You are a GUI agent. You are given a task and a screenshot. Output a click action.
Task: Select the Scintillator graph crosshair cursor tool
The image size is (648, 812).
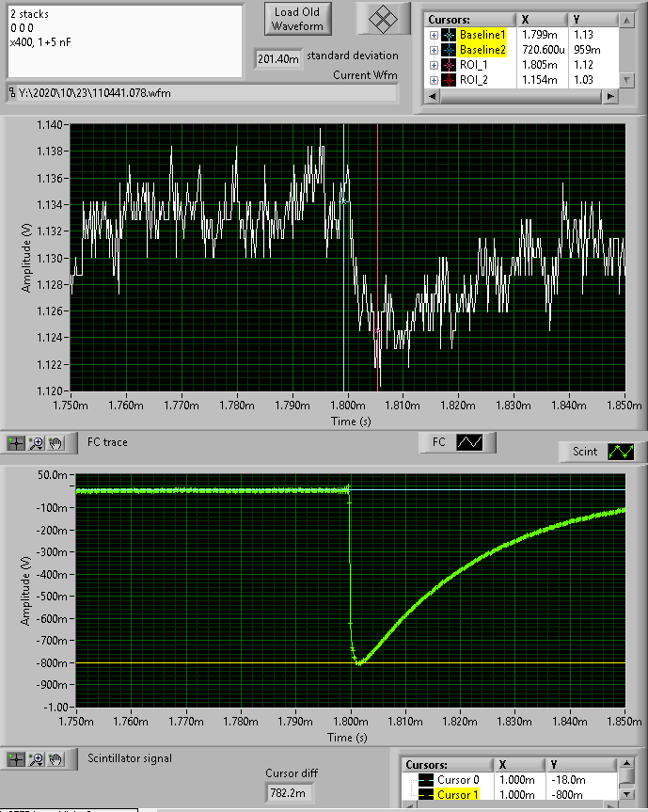pos(16,759)
